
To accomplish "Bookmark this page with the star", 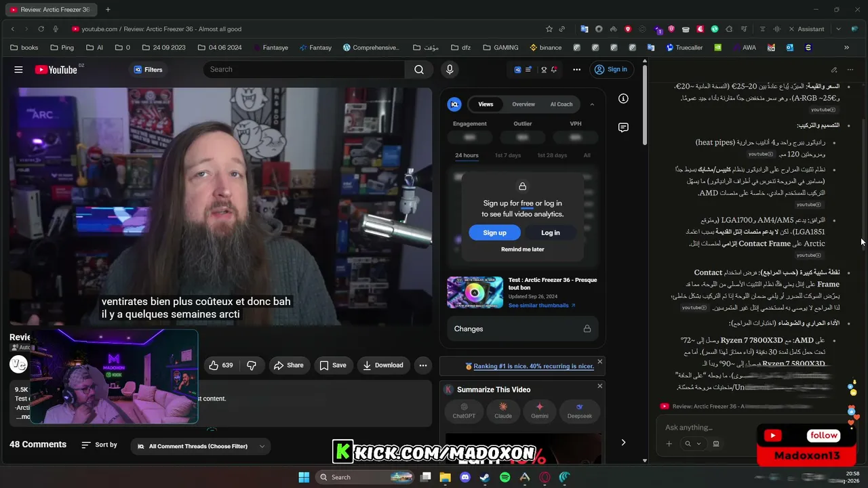I will pyautogui.click(x=549, y=29).
